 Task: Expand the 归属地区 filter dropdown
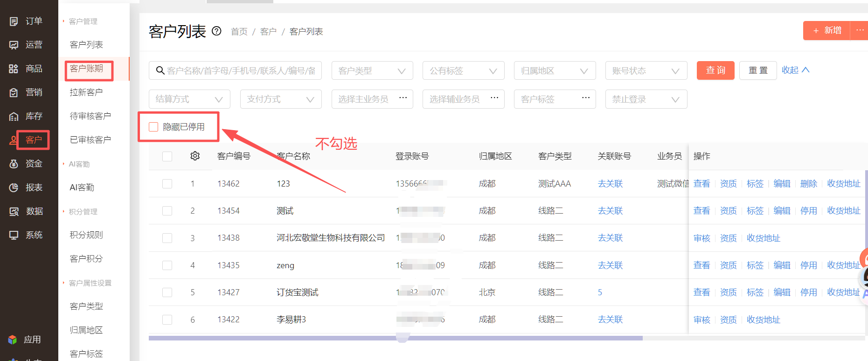click(x=555, y=70)
